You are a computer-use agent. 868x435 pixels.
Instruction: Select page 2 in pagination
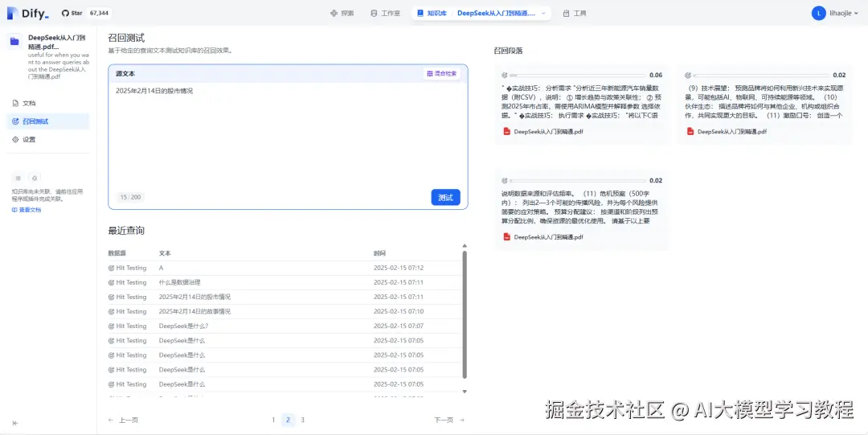288,420
